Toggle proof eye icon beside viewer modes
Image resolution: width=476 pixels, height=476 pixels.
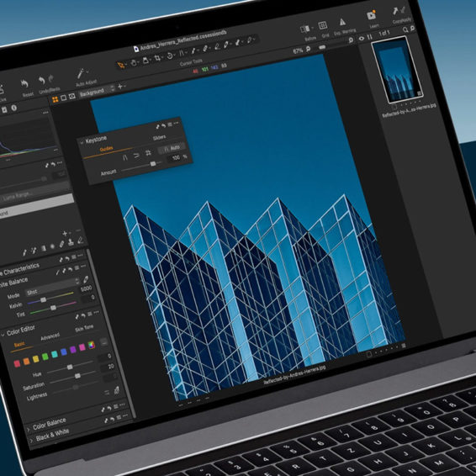coord(72,96)
